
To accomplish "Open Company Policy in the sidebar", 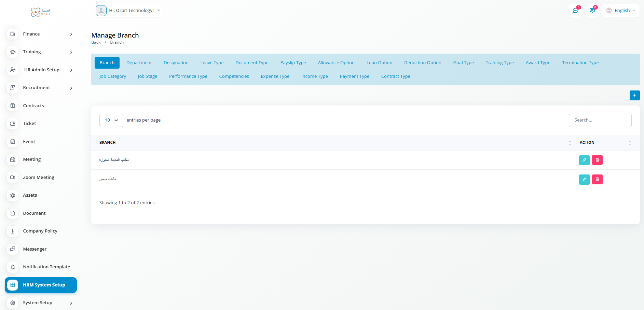I will click(40, 231).
